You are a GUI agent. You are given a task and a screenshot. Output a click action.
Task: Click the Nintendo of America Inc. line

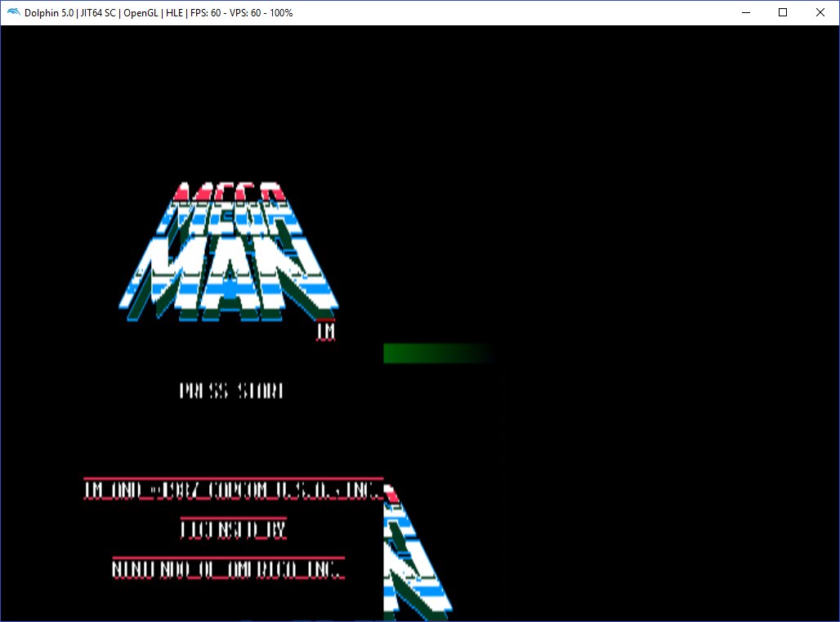228,568
